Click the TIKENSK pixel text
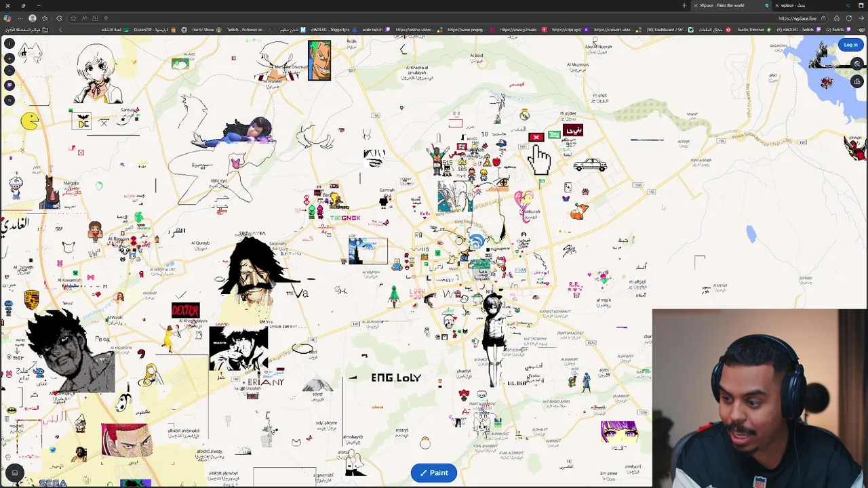868x488 pixels. pyautogui.click(x=345, y=218)
